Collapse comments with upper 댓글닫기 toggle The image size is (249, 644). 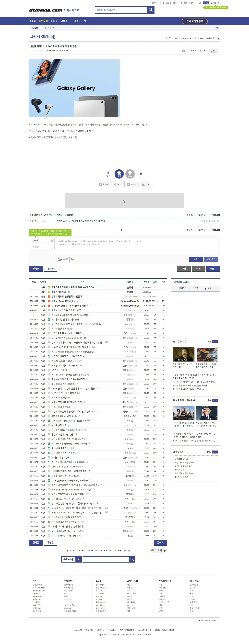pyautogui.click(x=203, y=215)
